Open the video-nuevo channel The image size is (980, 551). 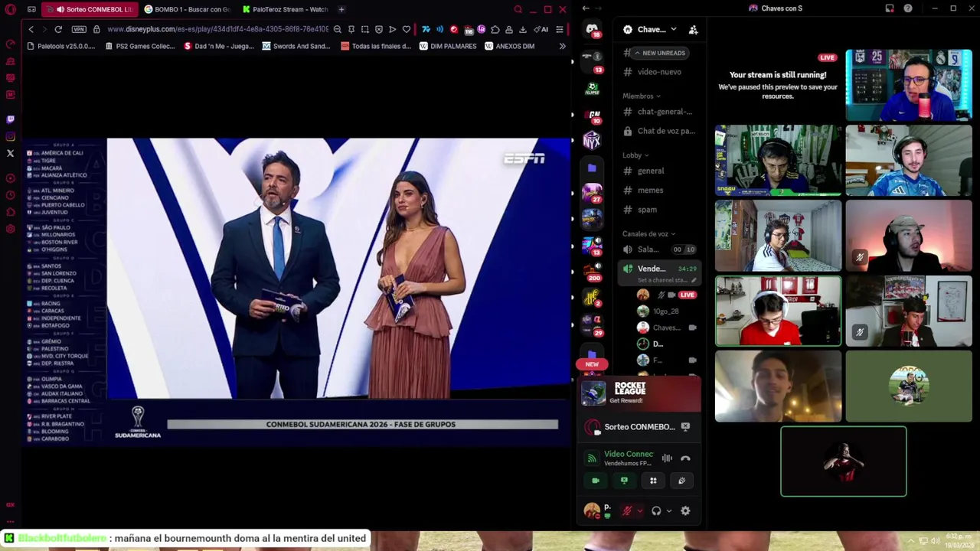(x=659, y=72)
